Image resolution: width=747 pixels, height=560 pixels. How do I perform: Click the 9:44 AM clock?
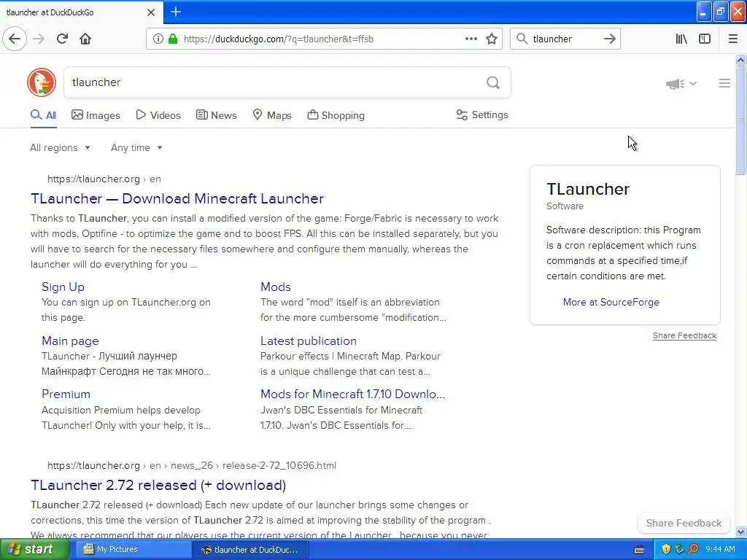pyautogui.click(x=720, y=550)
